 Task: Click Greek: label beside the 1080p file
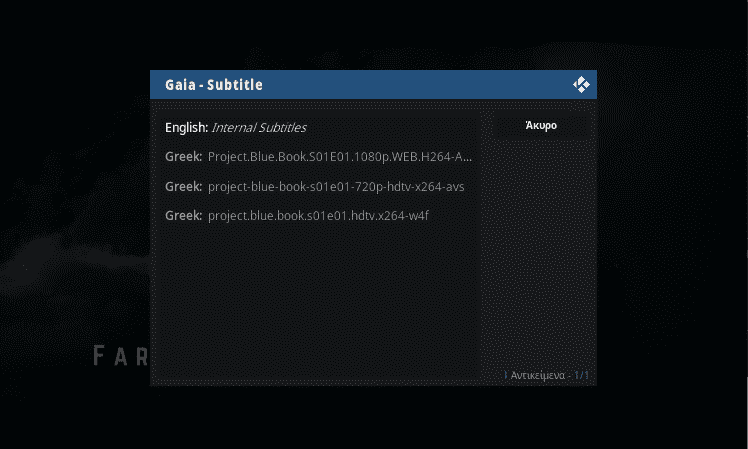(x=184, y=157)
